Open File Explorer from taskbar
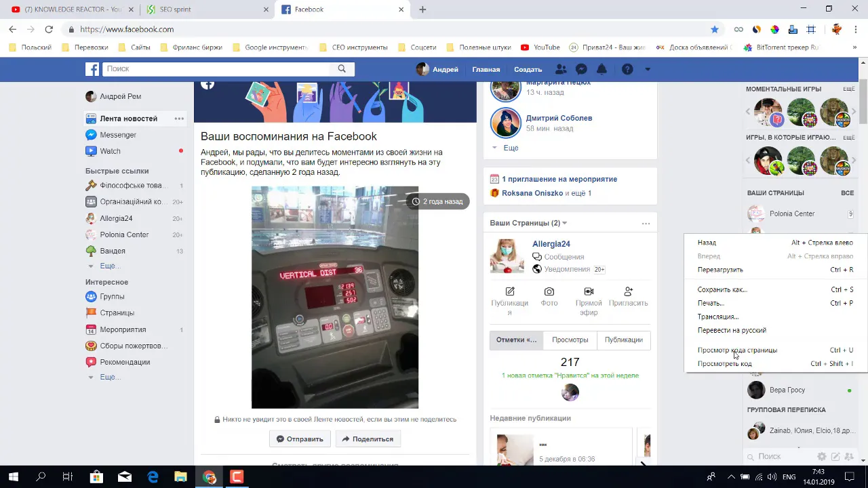 click(x=180, y=477)
